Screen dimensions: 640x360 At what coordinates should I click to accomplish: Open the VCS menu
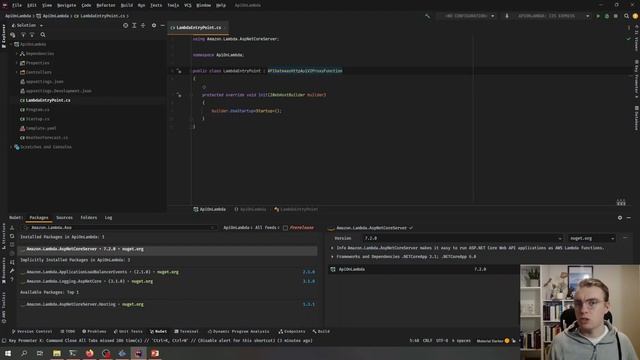[187, 5]
